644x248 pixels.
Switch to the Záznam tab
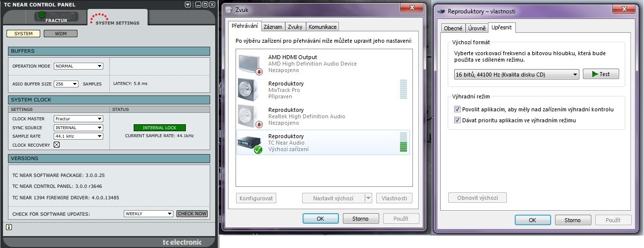coord(273,27)
